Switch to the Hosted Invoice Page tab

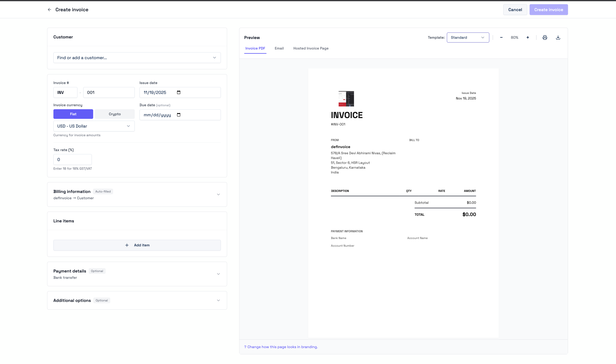pyautogui.click(x=311, y=48)
